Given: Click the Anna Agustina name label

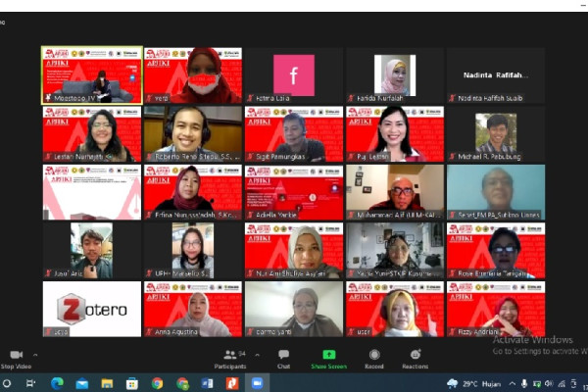Looking at the screenshot, I should (x=175, y=332).
